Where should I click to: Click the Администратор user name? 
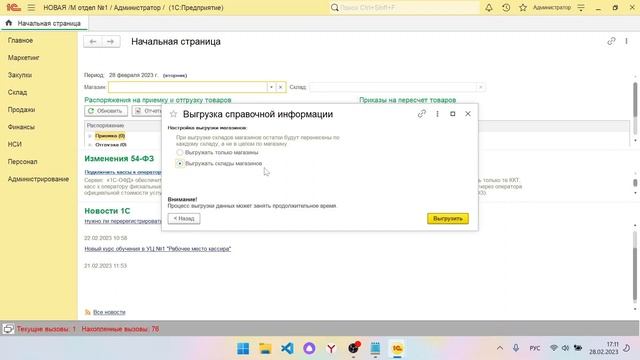click(x=552, y=7)
